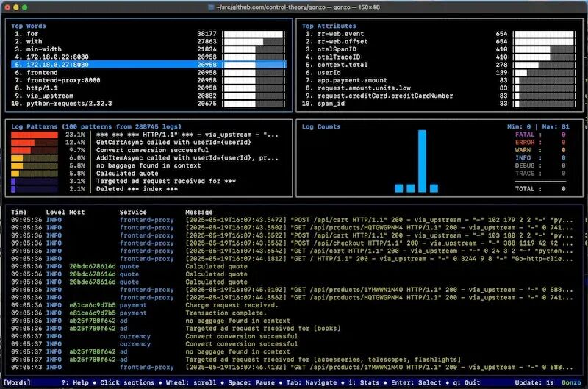Image resolution: width=588 pixels, height=389 pixels.
Task: Click the FATAL severity count
Action: (563, 135)
